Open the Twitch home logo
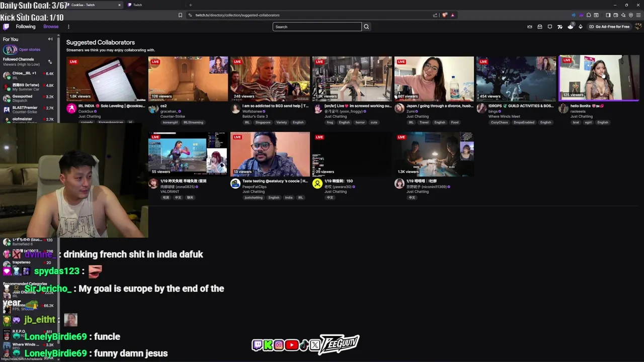 point(6,27)
